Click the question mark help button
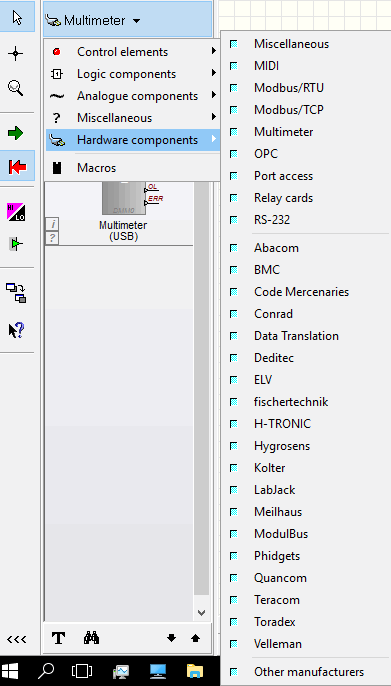391x686 pixels. [52, 238]
